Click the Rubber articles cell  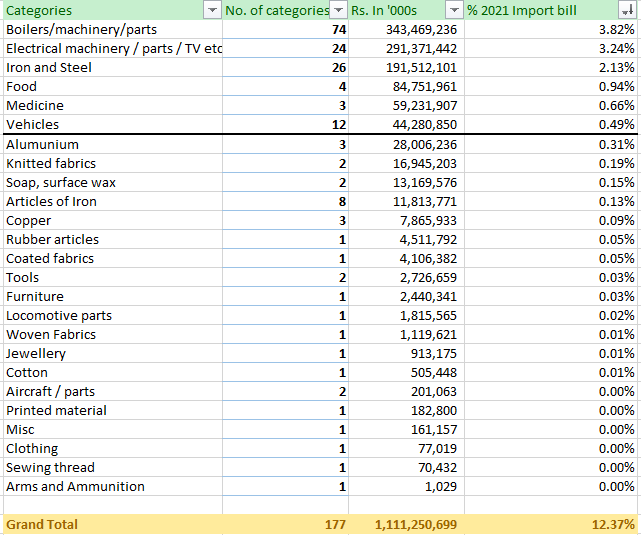tap(113, 240)
